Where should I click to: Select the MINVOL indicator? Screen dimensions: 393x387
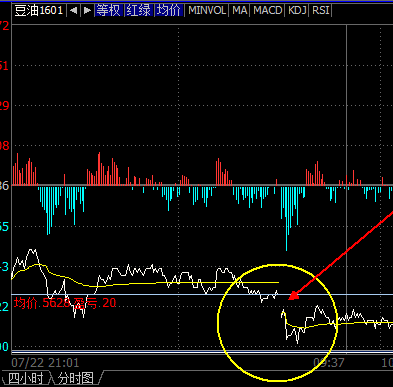pyautogui.click(x=207, y=11)
